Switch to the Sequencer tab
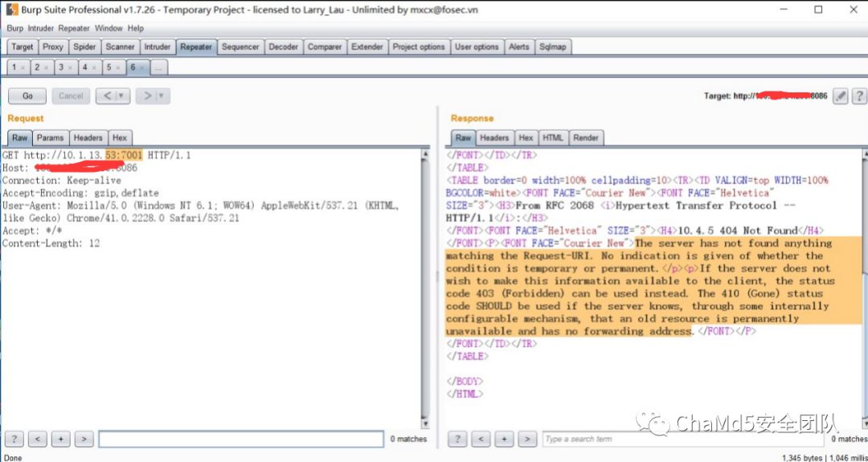Image resolution: width=868 pixels, height=462 pixels. pyautogui.click(x=240, y=47)
